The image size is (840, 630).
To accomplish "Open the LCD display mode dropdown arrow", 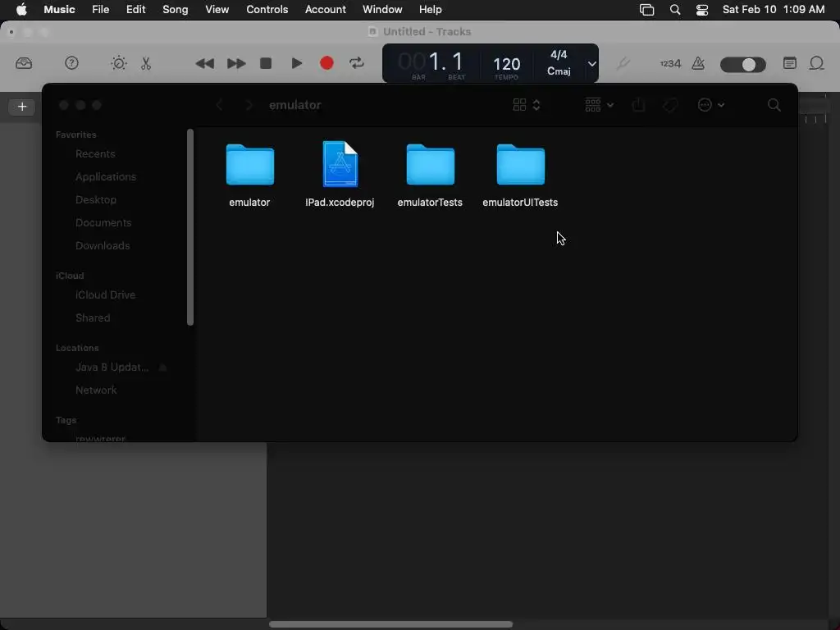I will pos(591,63).
